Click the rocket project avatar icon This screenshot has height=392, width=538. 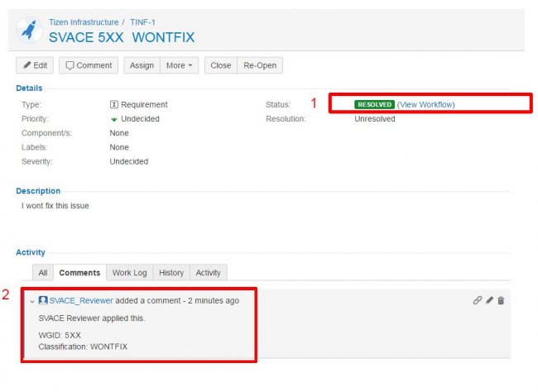(31, 30)
